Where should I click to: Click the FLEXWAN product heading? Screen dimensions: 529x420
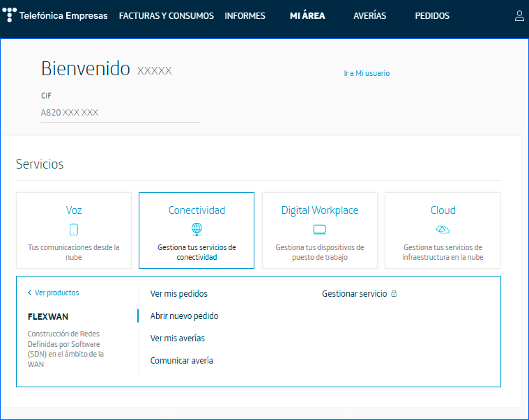click(48, 316)
